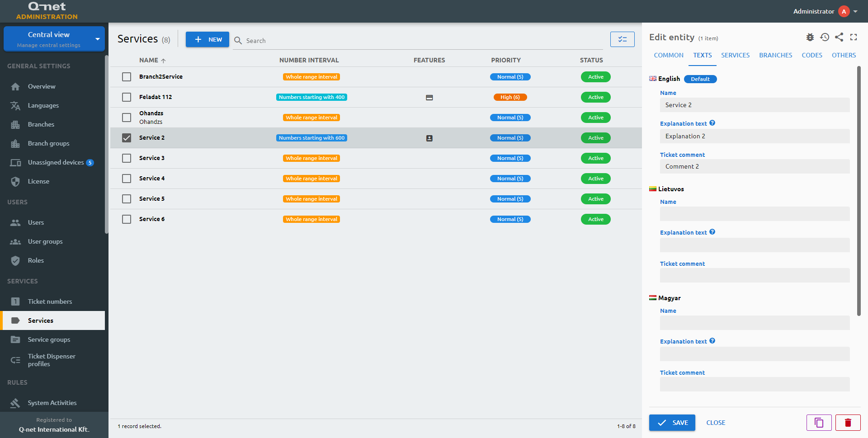
Task: Open the CODES tab
Action: (x=812, y=55)
